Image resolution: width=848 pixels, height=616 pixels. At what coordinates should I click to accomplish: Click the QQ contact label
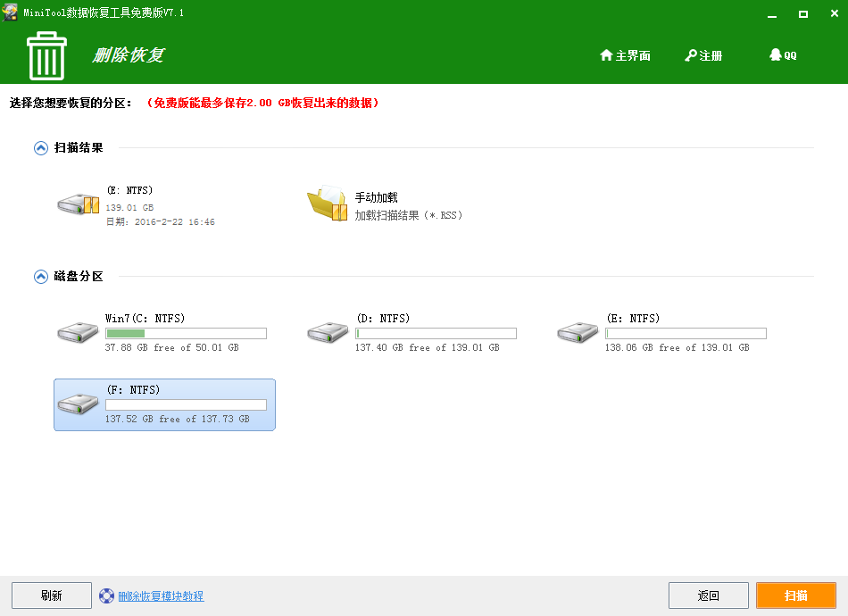click(790, 55)
